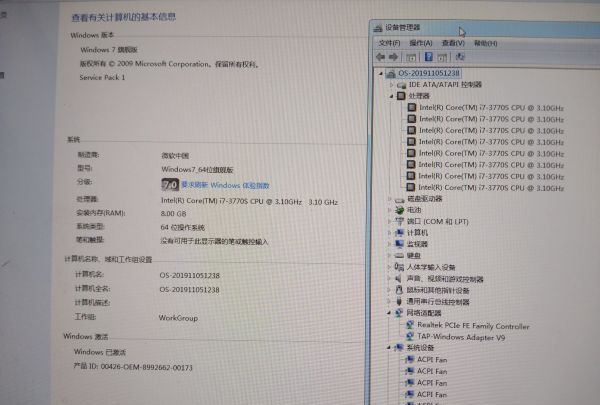
Task: Click the 设备管理器 window title bar
Action: pos(486,28)
